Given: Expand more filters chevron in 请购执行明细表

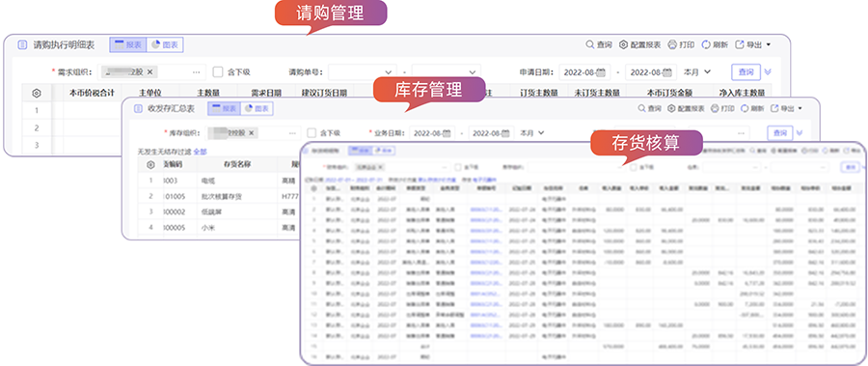Looking at the screenshot, I should tap(768, 72).
